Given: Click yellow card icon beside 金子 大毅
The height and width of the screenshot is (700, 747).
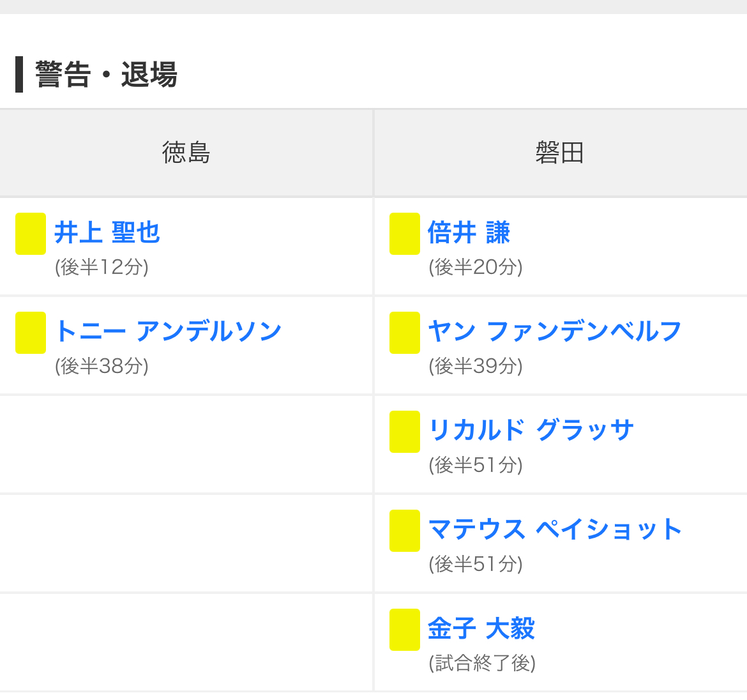Looking at the screenshot, I should click(x=405, y=630).
